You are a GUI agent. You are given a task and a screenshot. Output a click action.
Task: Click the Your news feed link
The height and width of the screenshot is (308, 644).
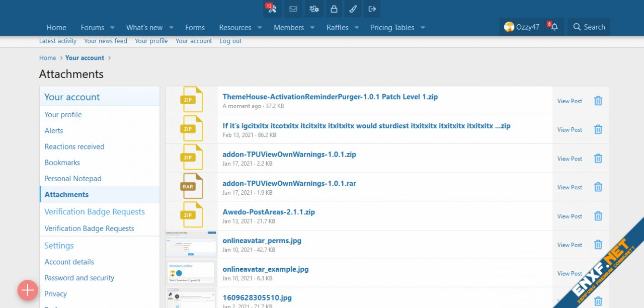(x=106, y=41)
